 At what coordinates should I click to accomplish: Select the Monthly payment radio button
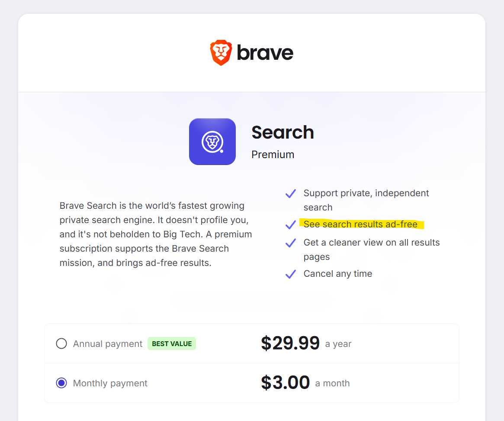click(61, 383)
